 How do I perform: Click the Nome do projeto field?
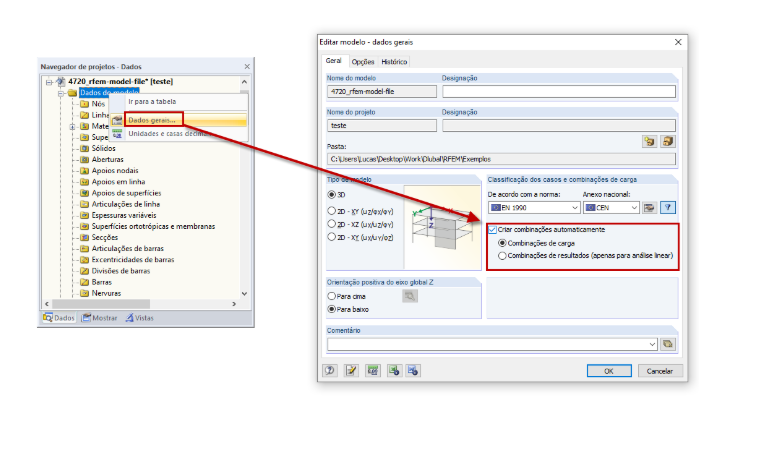pos(382,125)
